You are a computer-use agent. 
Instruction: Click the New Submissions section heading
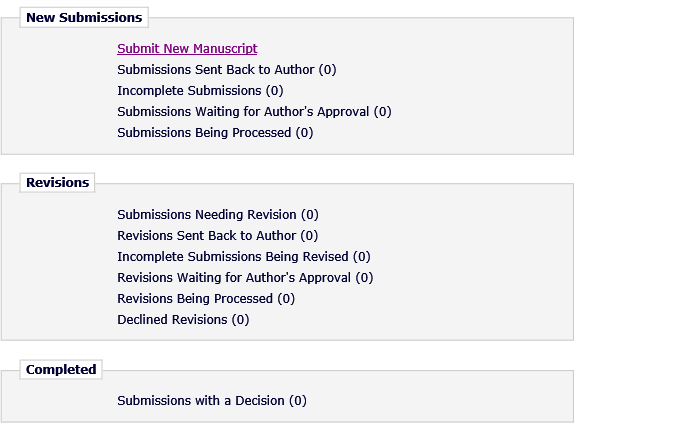pyautogui.click(x=84, y=17)
